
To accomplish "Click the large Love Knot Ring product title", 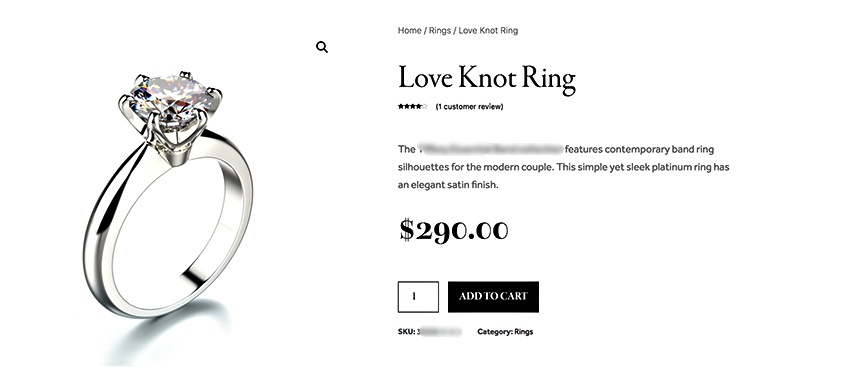I will [487, 79].
